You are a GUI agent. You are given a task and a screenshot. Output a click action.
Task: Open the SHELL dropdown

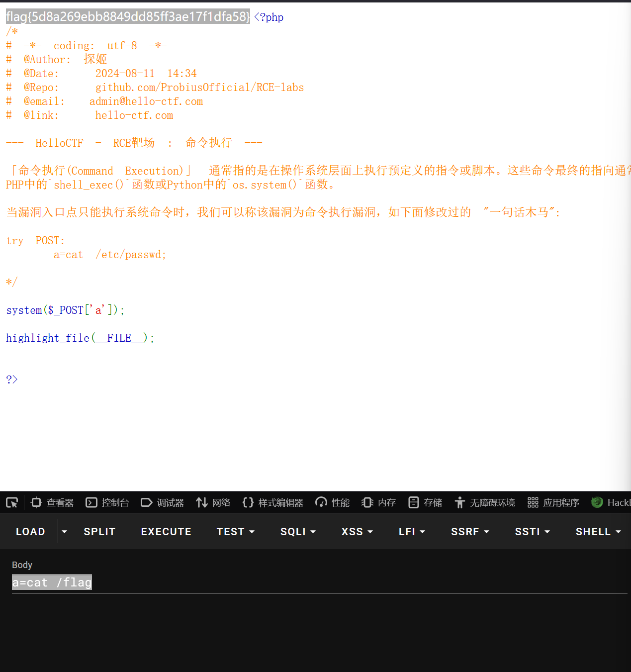598,531
